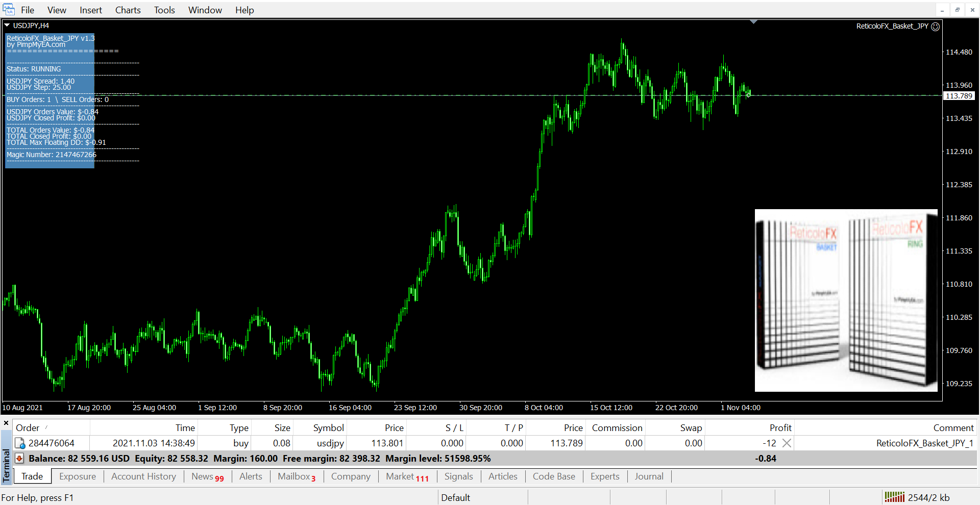
Task: Close the open usdjpy order with X
Action: tap(787, 443)
